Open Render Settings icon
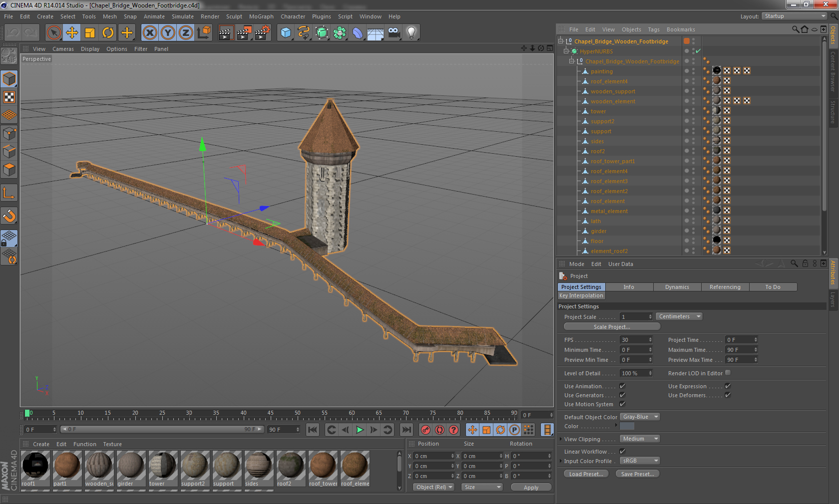This screenshot has width=839, height=504. click(x=262, y=33)
